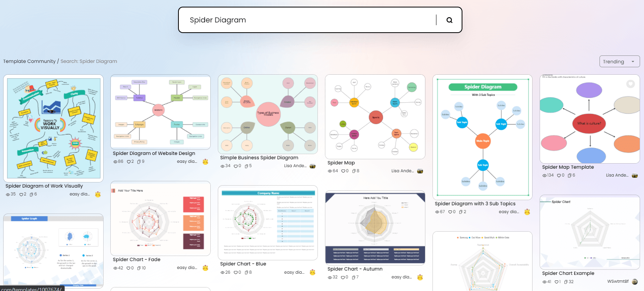The image size is (644, 291).
Task: Open Spider Diagram with 3 Sub Topics thumbnail
Action: (483, 137)
